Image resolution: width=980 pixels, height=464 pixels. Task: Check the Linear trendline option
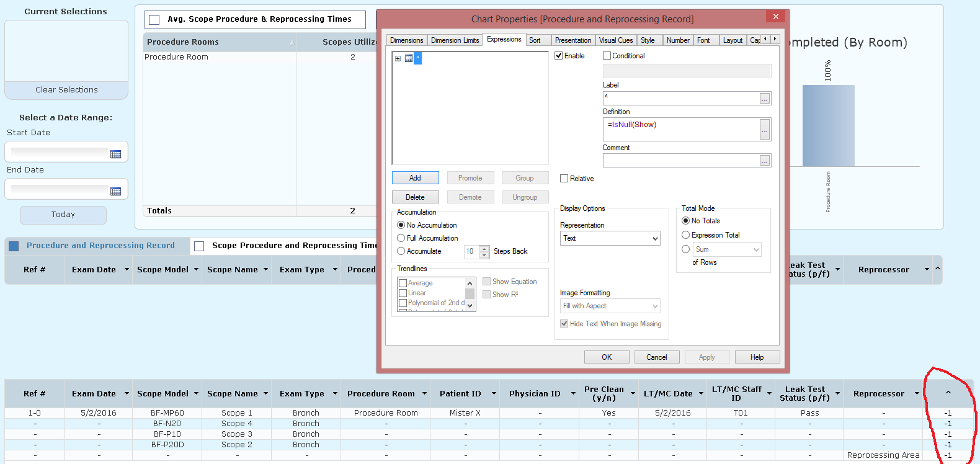click(403, 293)
